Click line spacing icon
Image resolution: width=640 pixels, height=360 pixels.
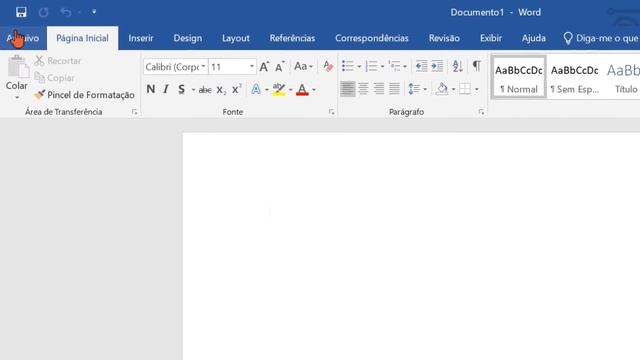coord(414,89)
